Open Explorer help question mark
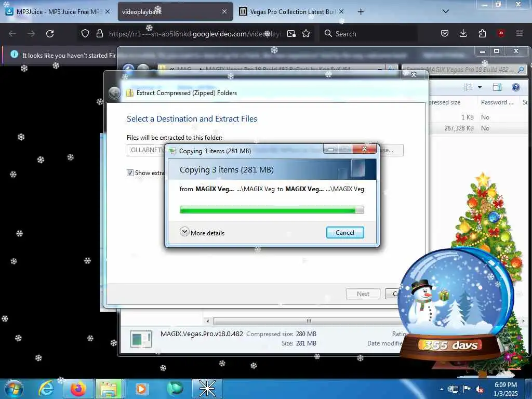Viewport: 532px width, 399px height. coord(516,87)
